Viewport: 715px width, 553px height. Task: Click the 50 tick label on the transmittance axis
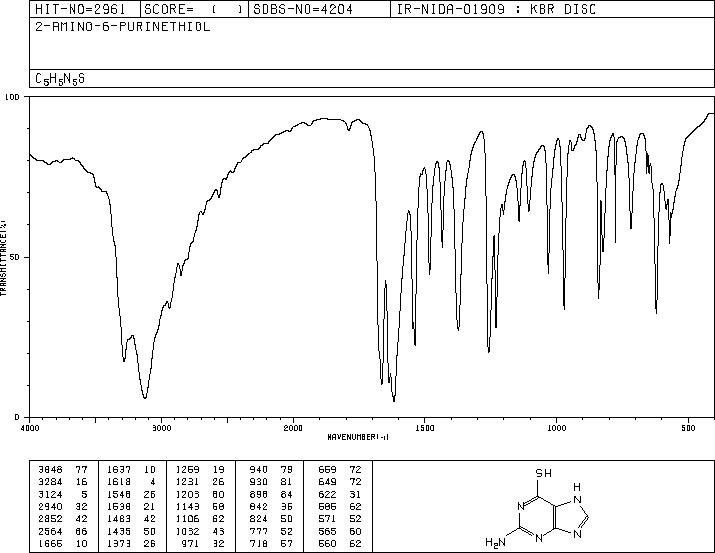click(x=15, y=257)
